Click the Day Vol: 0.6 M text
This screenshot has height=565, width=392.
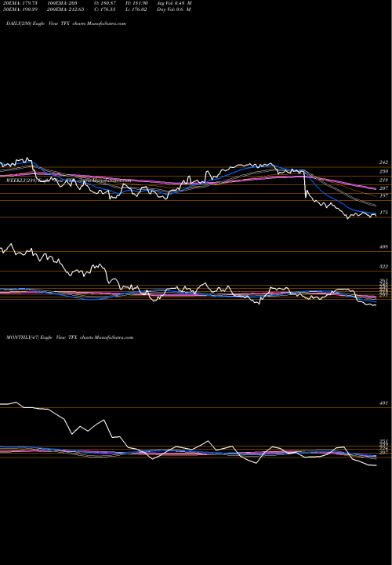[x=173, y=9]
